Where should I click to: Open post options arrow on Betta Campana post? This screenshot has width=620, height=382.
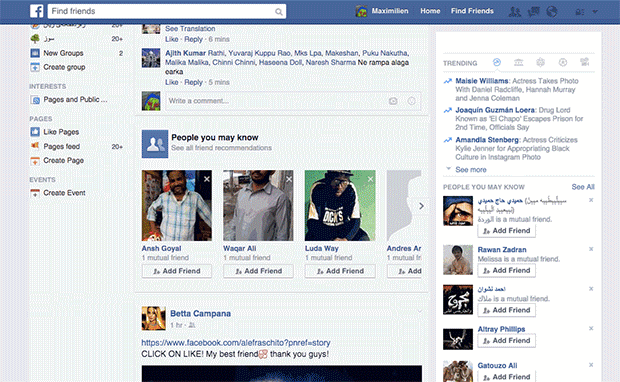pyautogui.click(x=420, y=312)
